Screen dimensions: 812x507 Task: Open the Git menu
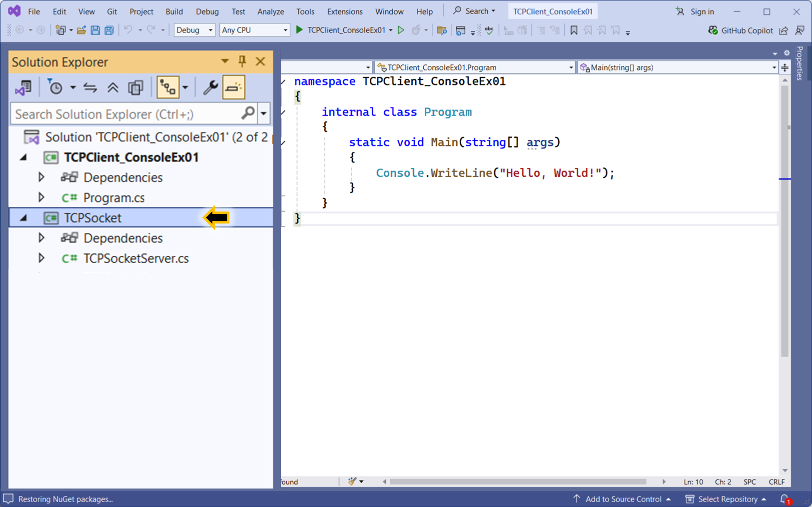[x=112, y=11]
